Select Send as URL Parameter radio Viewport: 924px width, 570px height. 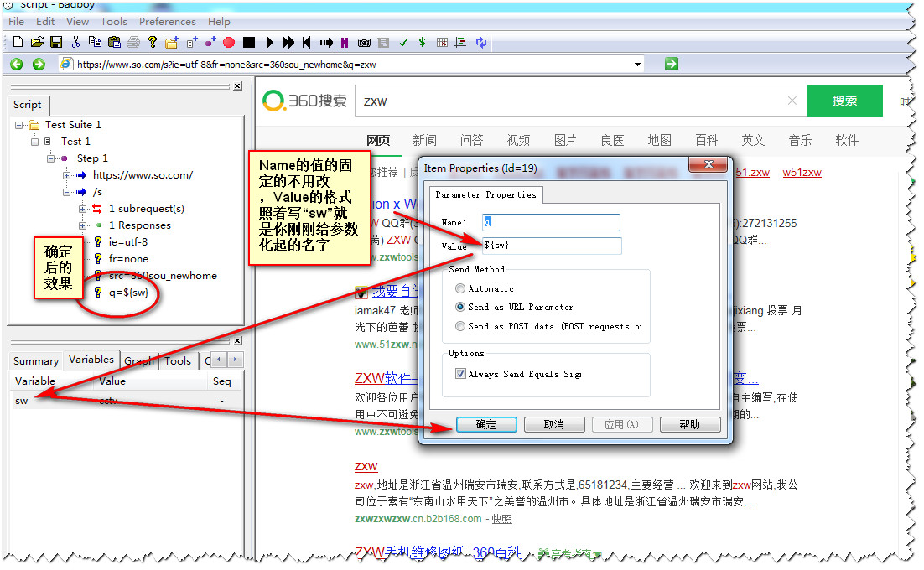460,307
